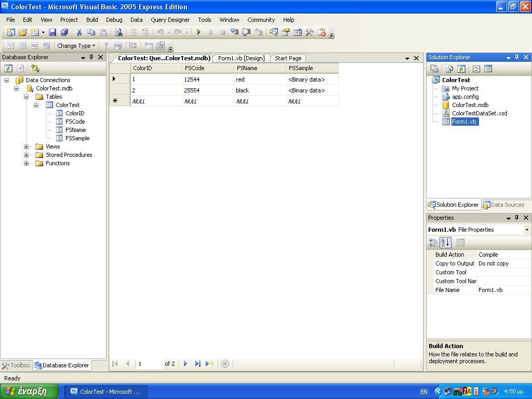The width and height of the screenshot is (532, 399).
Task: Click the system clock showing 4:50
Action: point(514,392)
